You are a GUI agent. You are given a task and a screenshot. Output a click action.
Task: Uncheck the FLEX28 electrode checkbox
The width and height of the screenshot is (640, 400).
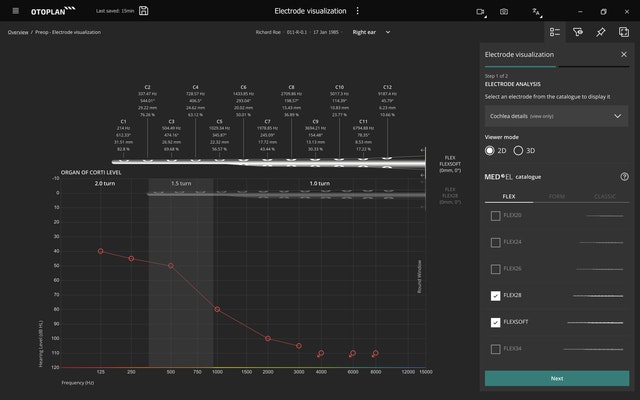pyautogui.click(x=496, y=296)
